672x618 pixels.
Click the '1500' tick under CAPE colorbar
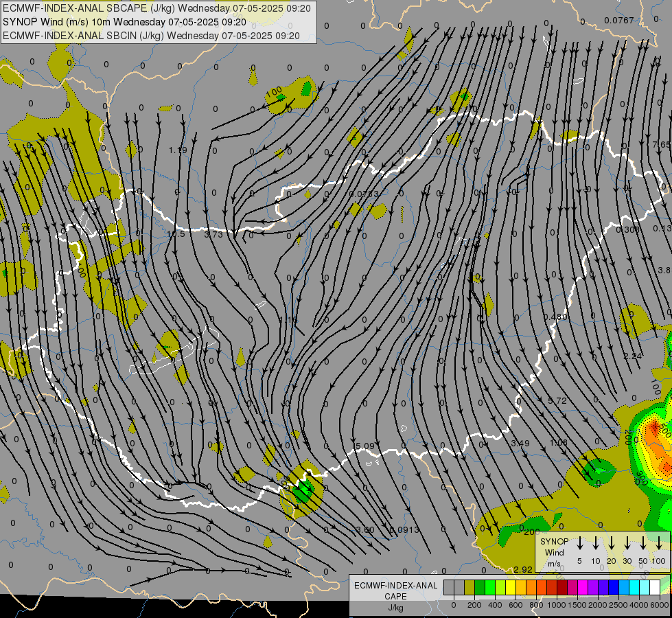tap(577, 605)
